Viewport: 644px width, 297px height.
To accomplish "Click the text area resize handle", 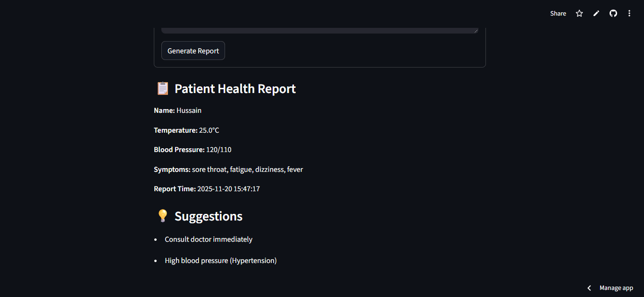I will tap(475, 30).
